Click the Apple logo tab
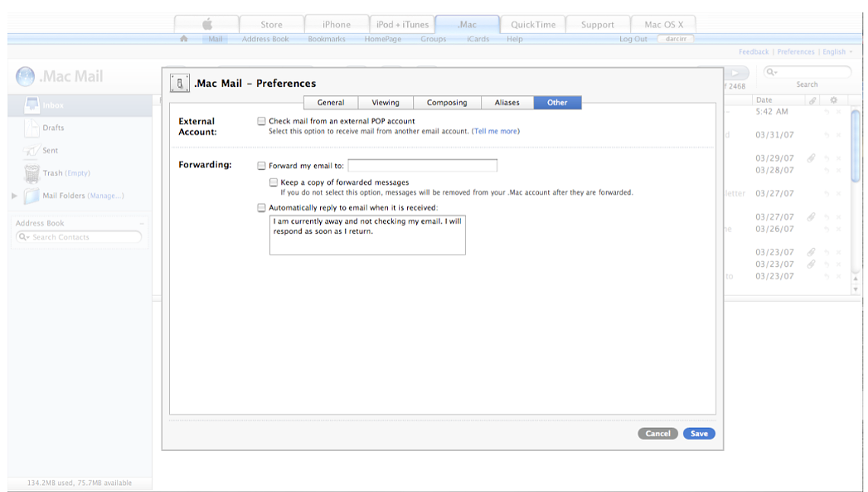 [x=207, y=24]
